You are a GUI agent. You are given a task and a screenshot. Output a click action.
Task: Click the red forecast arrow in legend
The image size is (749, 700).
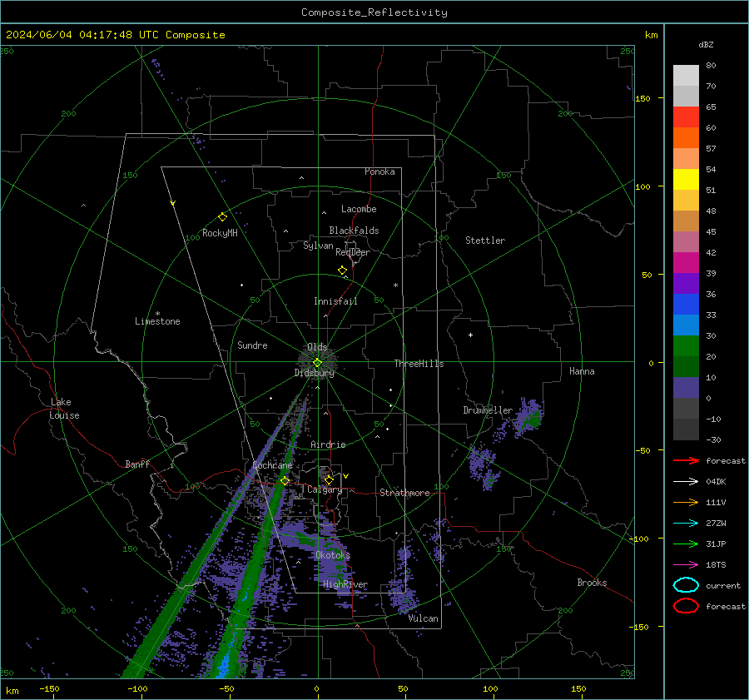(x=686, y=460)
